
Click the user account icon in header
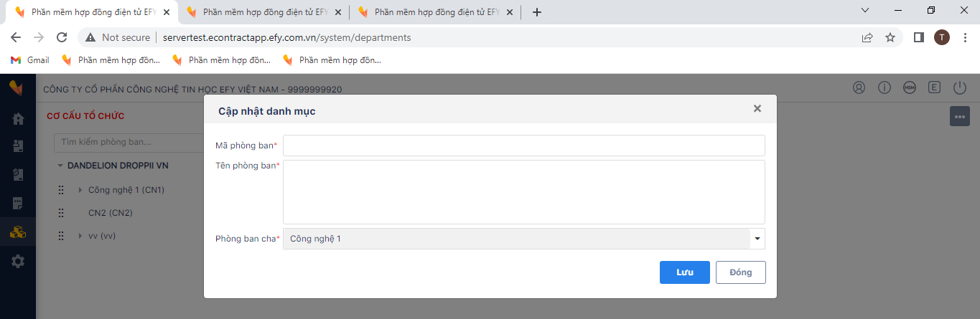(859, 87)
